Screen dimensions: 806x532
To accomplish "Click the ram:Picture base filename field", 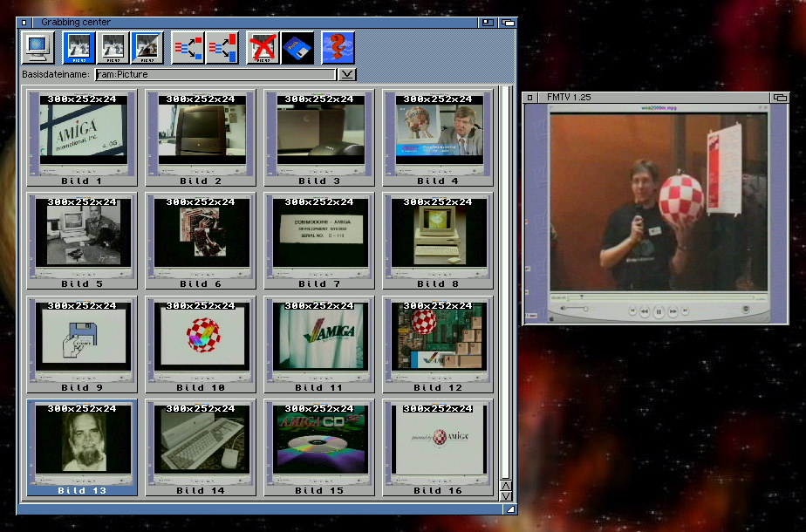I will tap(216, 74).
